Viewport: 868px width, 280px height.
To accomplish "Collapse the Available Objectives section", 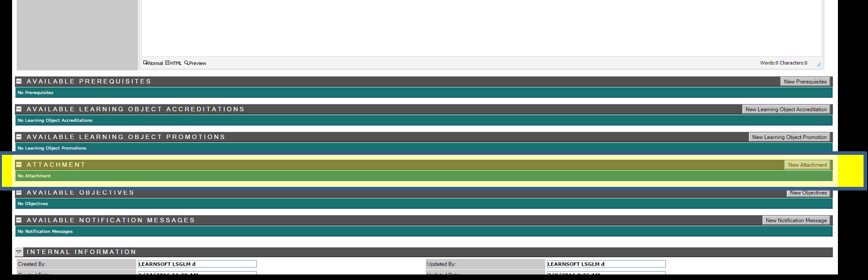I will (x=19, y=193).
